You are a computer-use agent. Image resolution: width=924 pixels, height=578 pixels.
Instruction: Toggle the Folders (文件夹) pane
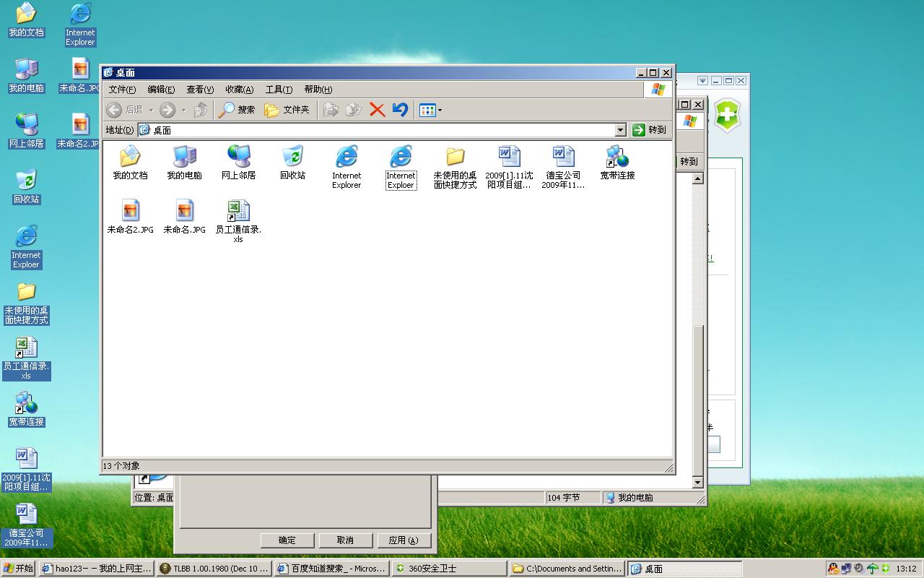coord(287,110)
